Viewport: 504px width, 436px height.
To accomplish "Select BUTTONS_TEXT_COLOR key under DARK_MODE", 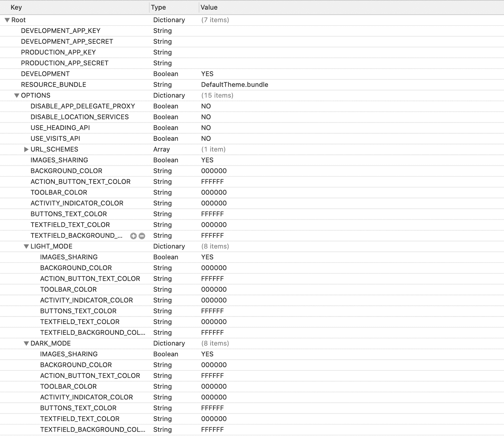I will click(78, 408).
